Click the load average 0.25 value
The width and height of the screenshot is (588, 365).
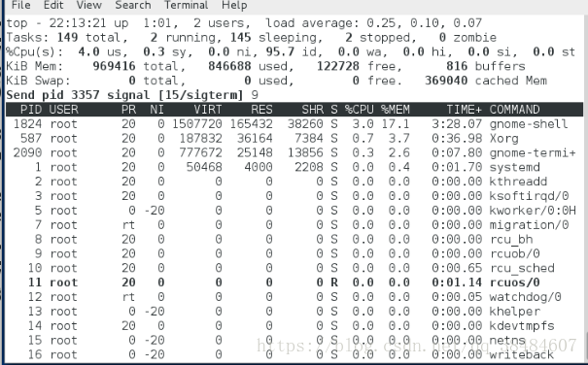click(x=381, y=23)
